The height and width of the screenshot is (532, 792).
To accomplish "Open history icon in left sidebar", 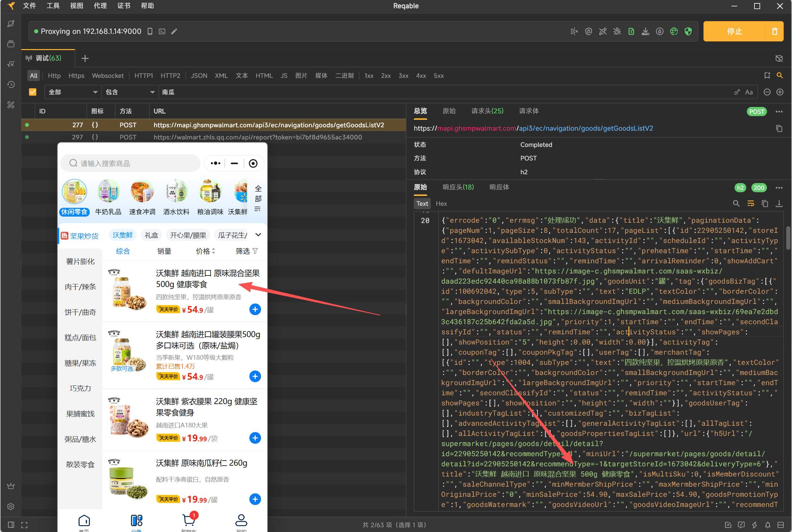I will pos(11,85).
